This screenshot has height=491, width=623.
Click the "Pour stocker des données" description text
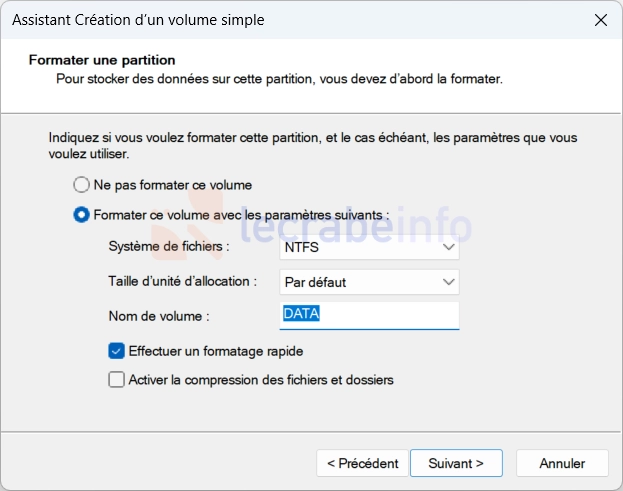(x=279, y=78)
